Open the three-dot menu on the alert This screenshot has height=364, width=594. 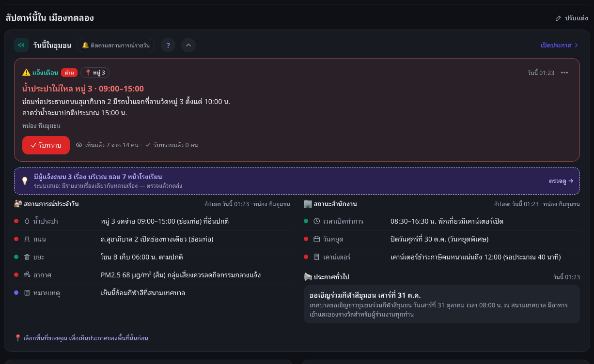pyautogui.click(x=564, y=73)
